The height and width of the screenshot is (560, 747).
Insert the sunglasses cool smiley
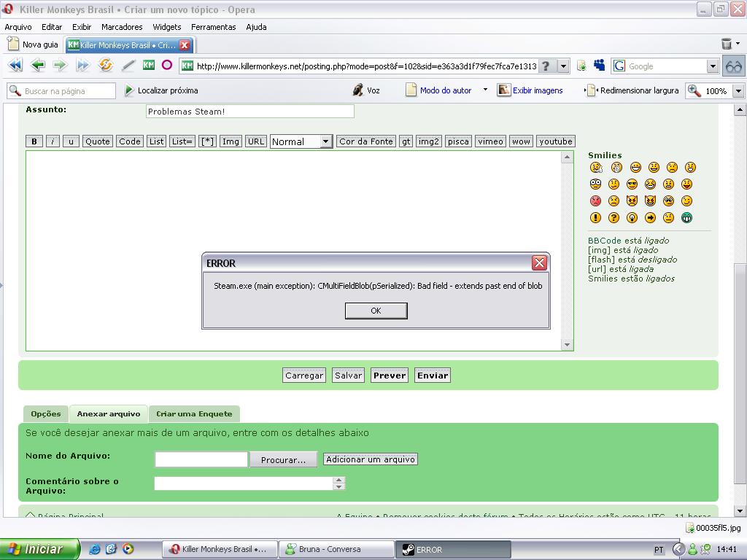(x=632, y=184)
